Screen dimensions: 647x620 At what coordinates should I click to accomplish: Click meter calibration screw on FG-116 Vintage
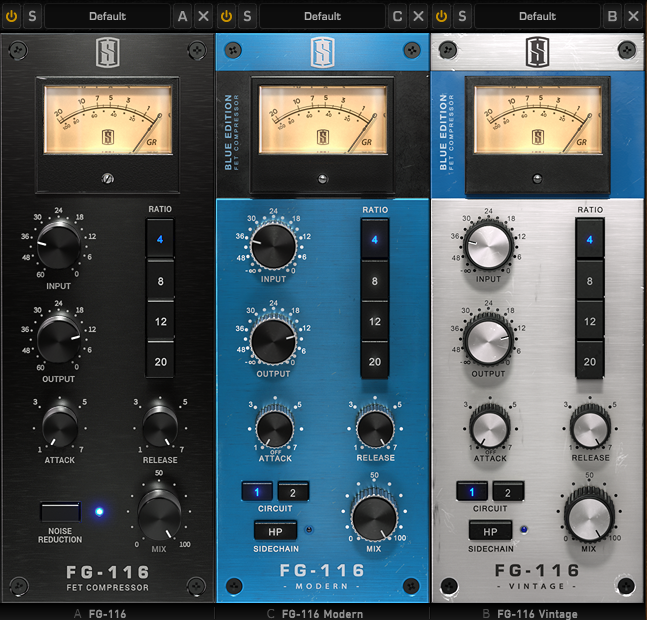click(538, 179)
